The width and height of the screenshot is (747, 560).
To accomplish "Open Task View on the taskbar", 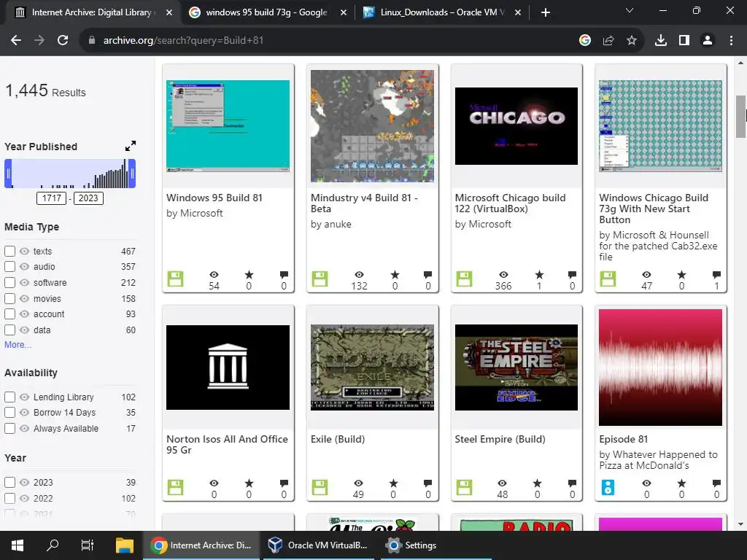I will pyautogui.click(x=88, y=545).
